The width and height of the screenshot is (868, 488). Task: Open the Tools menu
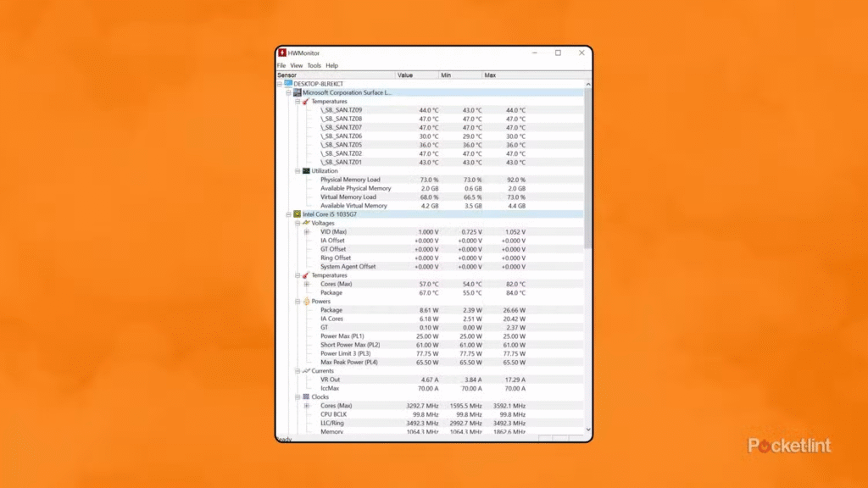[x=314, y=65]
